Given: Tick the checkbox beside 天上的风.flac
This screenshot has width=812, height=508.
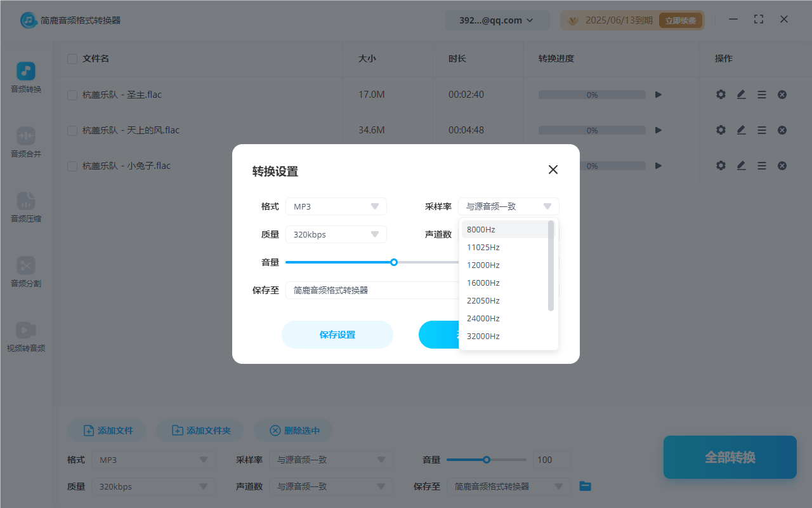Looking at the screenshot, I should click(x=72, y=130).
